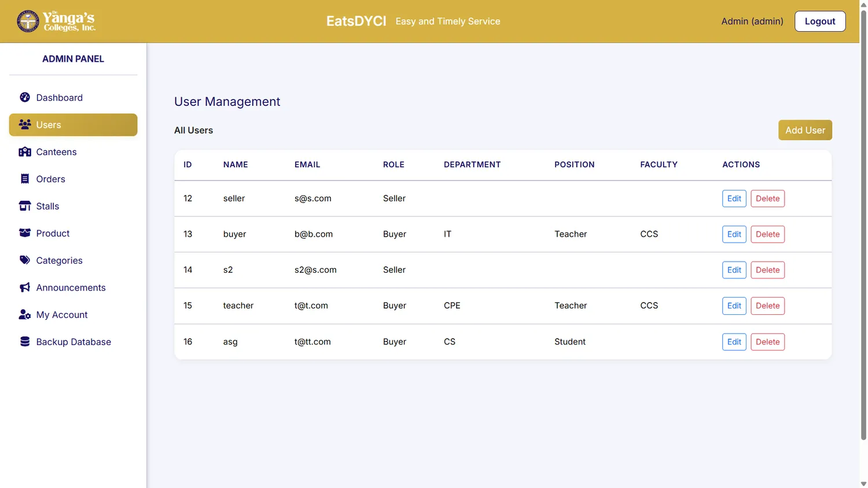Delete the user named seller
This screenshot has height=488, width=868.
[767, 199]
